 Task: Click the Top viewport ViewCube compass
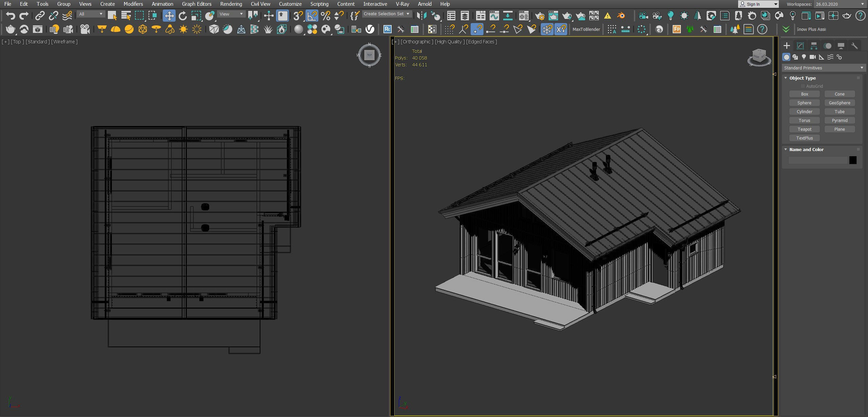tap(369, 55)
